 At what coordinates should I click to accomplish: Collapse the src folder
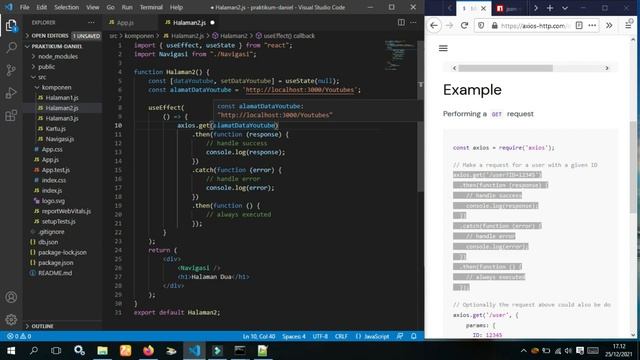42,77
